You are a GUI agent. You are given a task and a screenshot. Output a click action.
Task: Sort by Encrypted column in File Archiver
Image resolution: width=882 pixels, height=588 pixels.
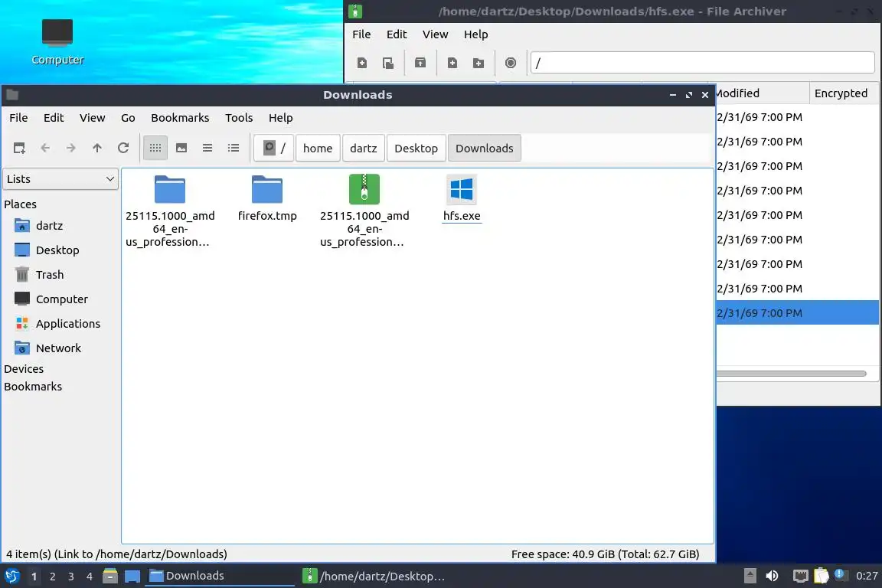click(841, 93)
